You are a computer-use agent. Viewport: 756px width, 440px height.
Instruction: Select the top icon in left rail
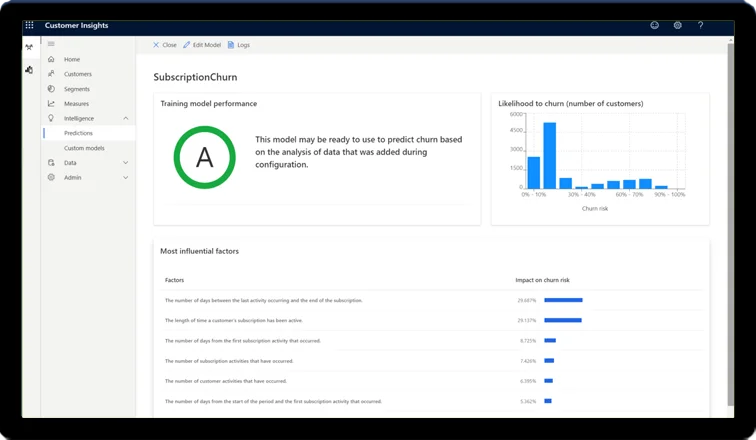[29, 47]
